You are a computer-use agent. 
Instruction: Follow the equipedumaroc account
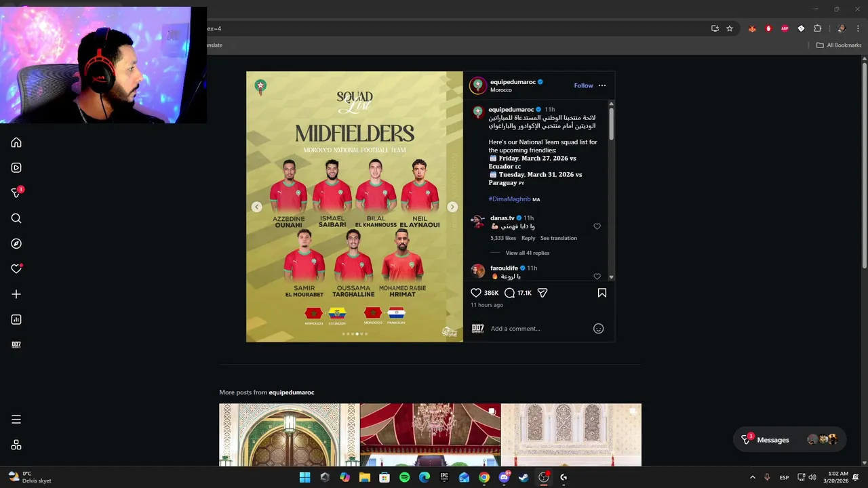pyautogui.click(x=583, y=85)
